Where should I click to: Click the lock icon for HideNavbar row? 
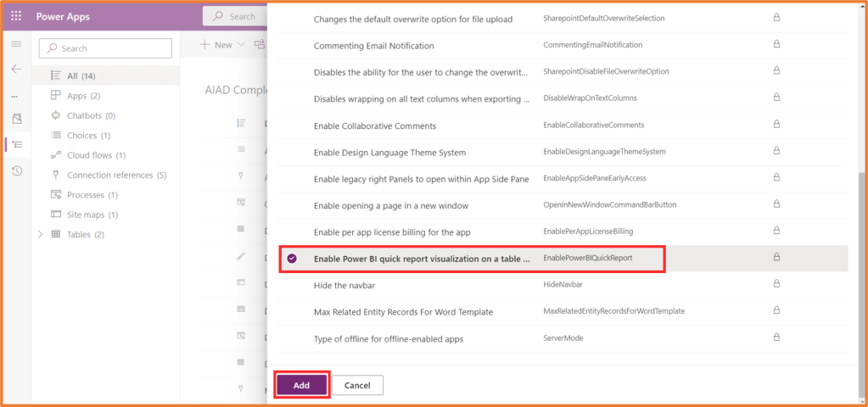[x=776, y=284]
